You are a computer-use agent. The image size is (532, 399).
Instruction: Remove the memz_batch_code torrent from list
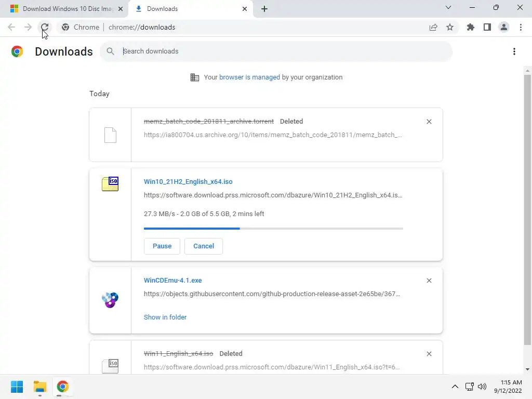(x=429, y=122)
